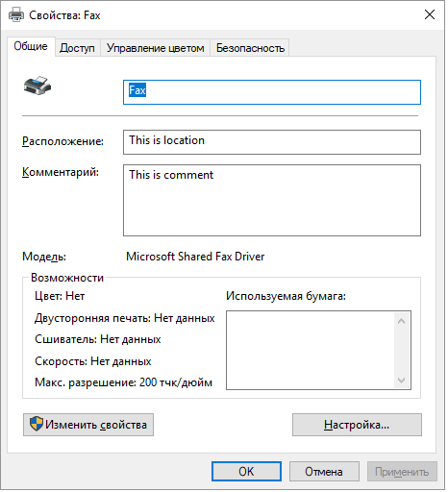Click the Применить button
The height and width of the screenshot is (492, 448).
click(x=404, y=473)
